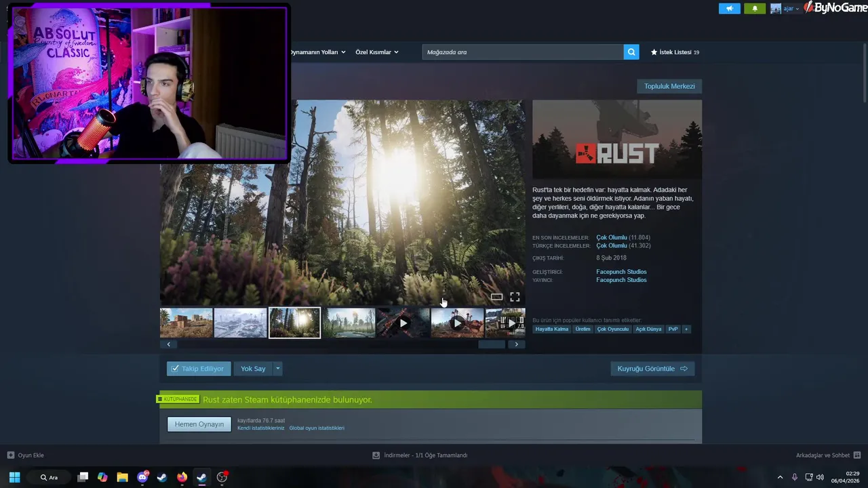Open the Facepunch Studios publisher link
This screenshot has width=868, height=488.
pos(621,280)
